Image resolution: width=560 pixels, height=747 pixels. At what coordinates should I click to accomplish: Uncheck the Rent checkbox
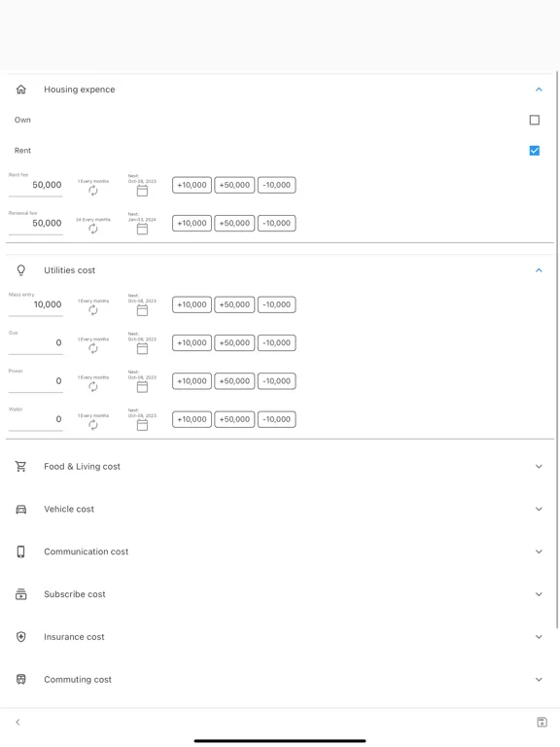pos(535,151)
